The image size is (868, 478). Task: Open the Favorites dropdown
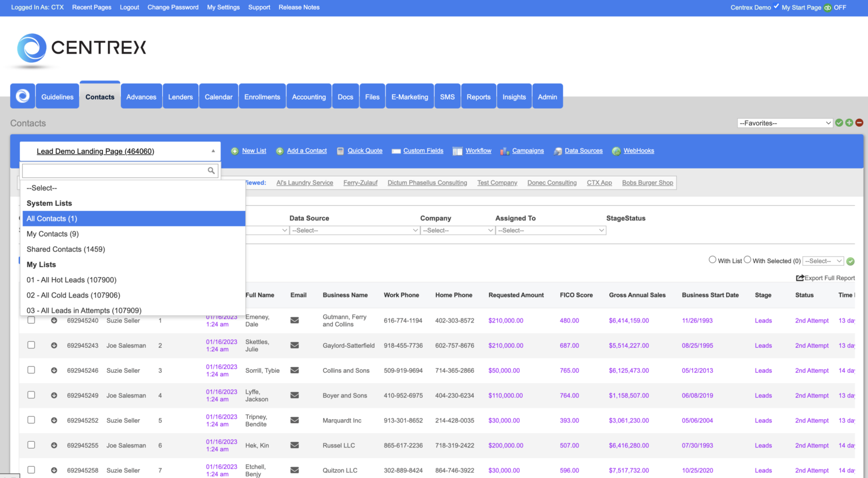[x=785, y=123]
